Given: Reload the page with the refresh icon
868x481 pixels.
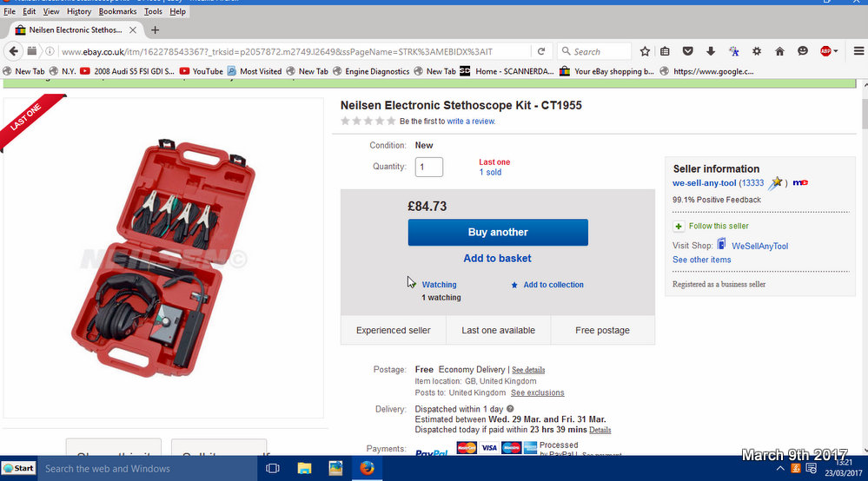Looking at the screenshot, I should coord(541,51).
